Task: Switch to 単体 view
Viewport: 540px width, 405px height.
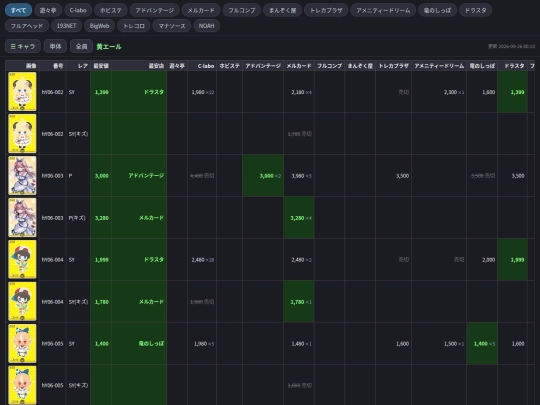Action: point(55,46)
